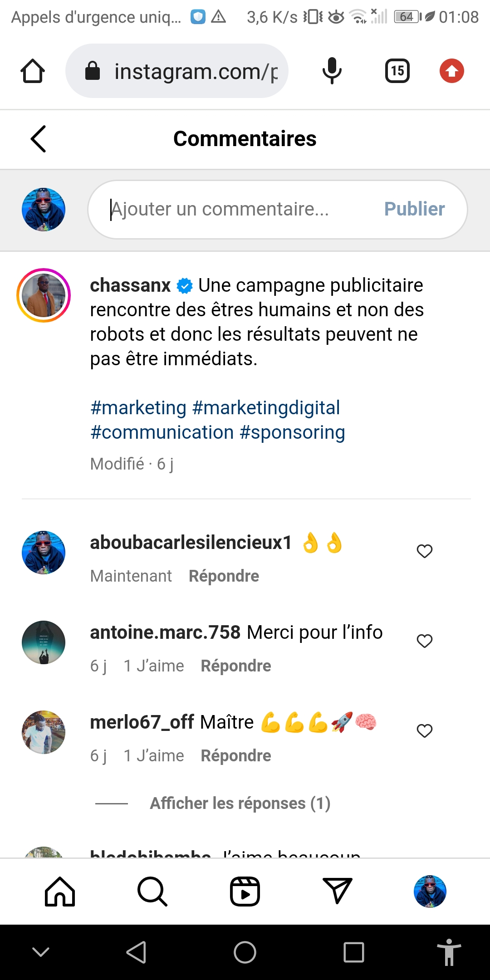View chassanx's story profile picture

(x=44, y=295)
